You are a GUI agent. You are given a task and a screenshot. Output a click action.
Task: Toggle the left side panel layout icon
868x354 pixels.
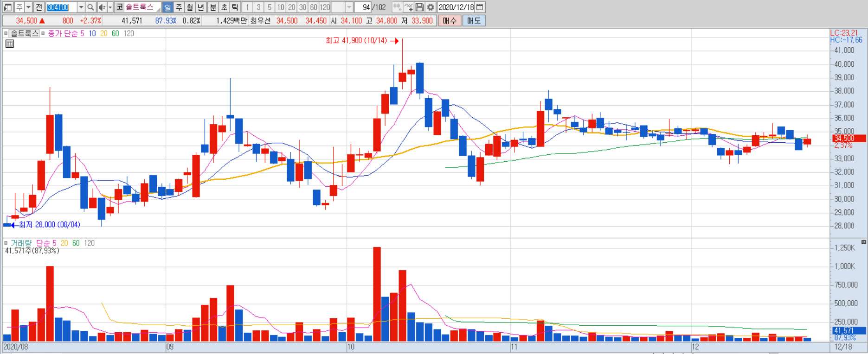[7, 7]
